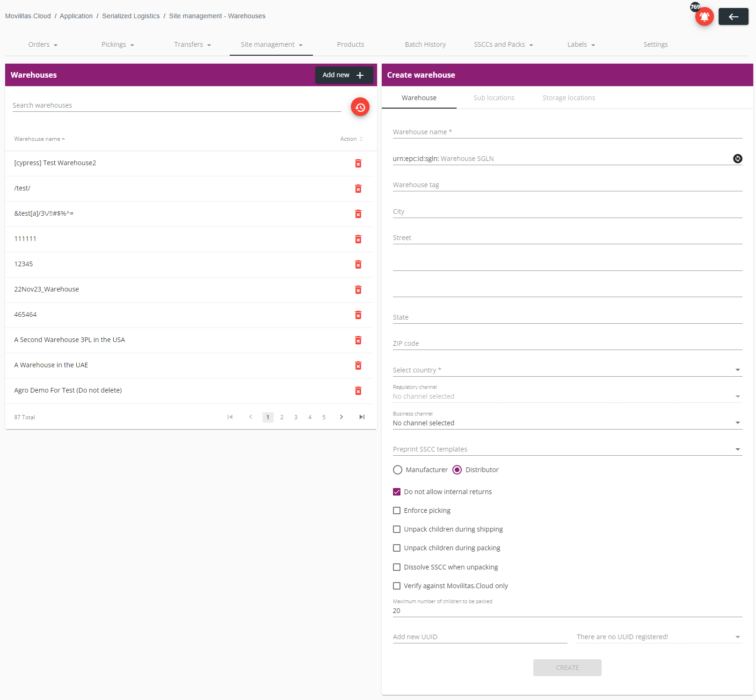Expand the Orders menu
Image resolution: width=756 pixels, height=700 pixels.
tap(43, 44)
